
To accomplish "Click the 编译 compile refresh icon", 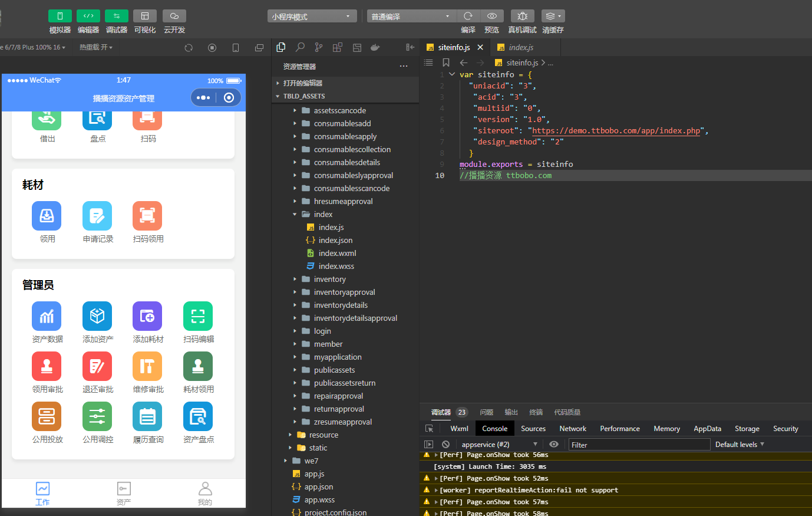I will [x=468, y=16].
